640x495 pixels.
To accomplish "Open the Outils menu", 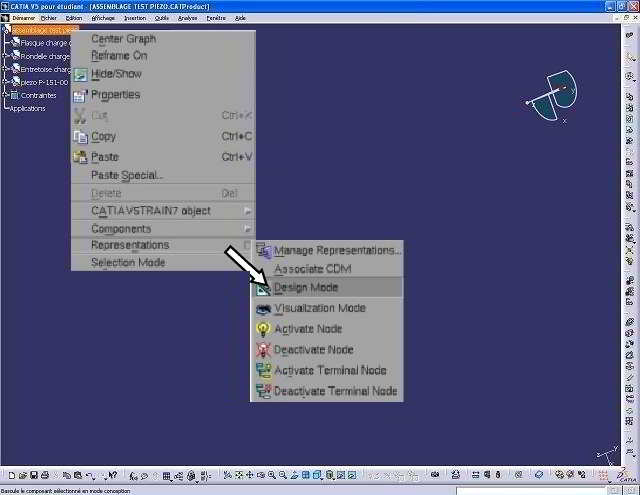I will coord(161,18).
